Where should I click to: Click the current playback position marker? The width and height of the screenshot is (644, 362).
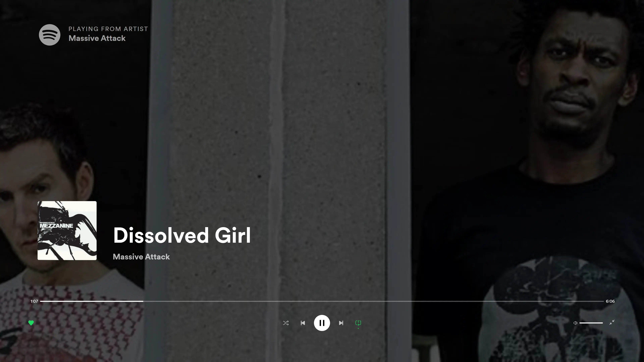tap(143, 301)
